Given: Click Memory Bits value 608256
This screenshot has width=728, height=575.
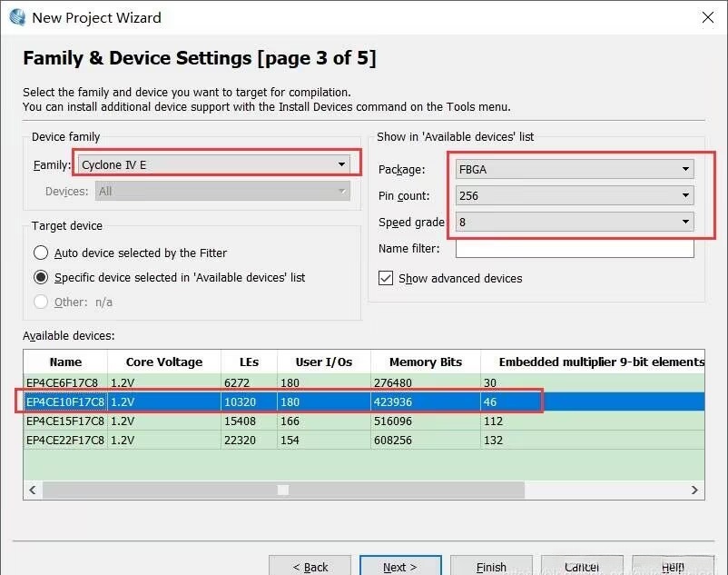Looking at the screenshot, I should point(393,440).
